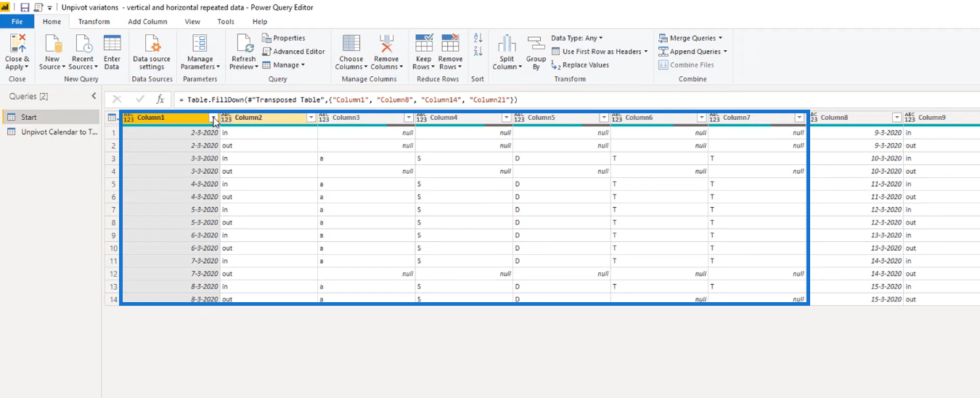980x398 pixels.
Task: Click Replace Values
Action: click(x=580, y=65)
